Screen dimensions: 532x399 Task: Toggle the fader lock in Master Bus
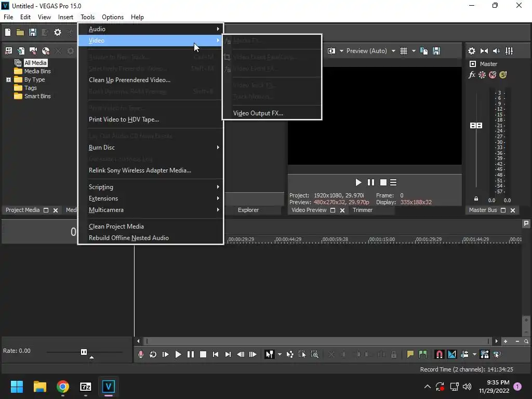(476, 198)
